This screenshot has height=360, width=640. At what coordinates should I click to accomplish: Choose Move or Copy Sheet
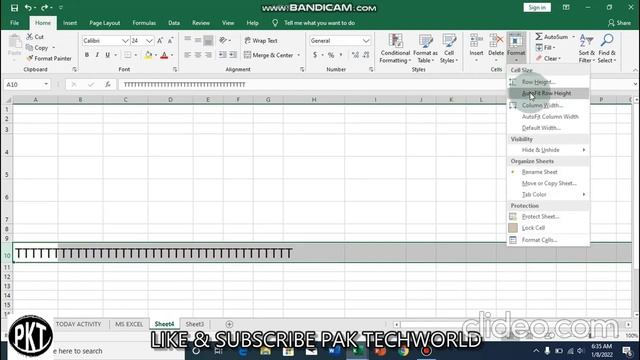pyautogui.click(x=548, y=183)
